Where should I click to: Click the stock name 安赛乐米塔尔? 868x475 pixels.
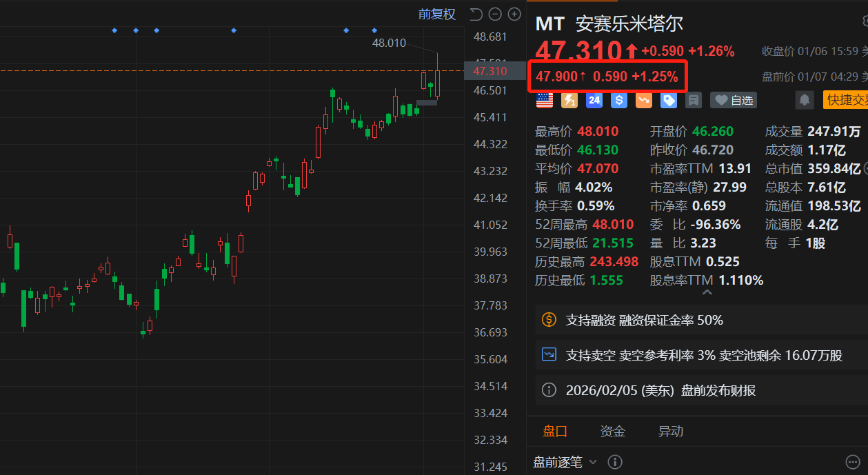point(629,23)
